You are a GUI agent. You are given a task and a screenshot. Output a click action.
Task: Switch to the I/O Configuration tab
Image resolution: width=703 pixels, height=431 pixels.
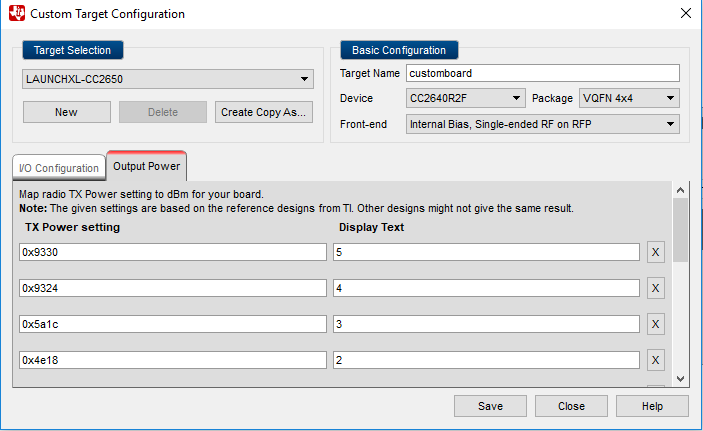(59, 168)
